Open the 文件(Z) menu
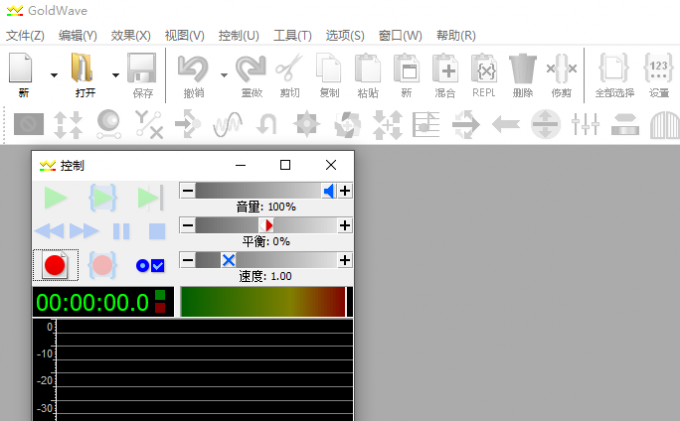Image resolution: width=680 pixels, height=421 pixels. pyautogui.click(x=25, y=36)
